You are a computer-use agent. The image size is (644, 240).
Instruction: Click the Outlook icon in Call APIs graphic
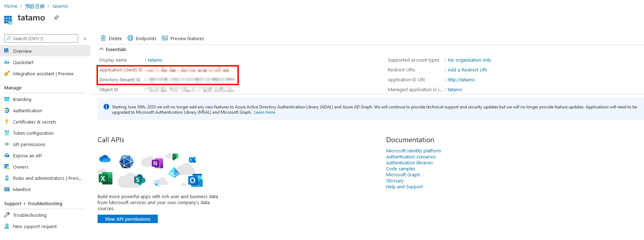click(x=196, y=180)
